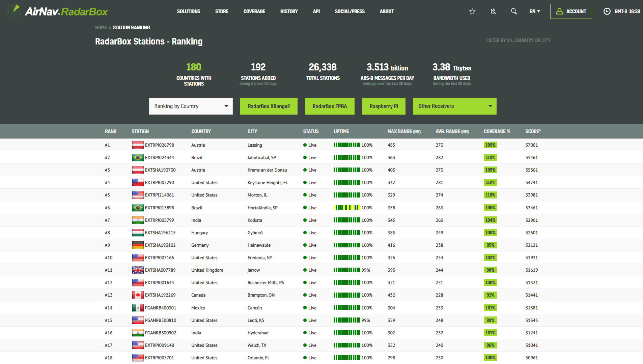Open the History menu item
The height and width of the screenshot is (364, 643).
[289, 11]
